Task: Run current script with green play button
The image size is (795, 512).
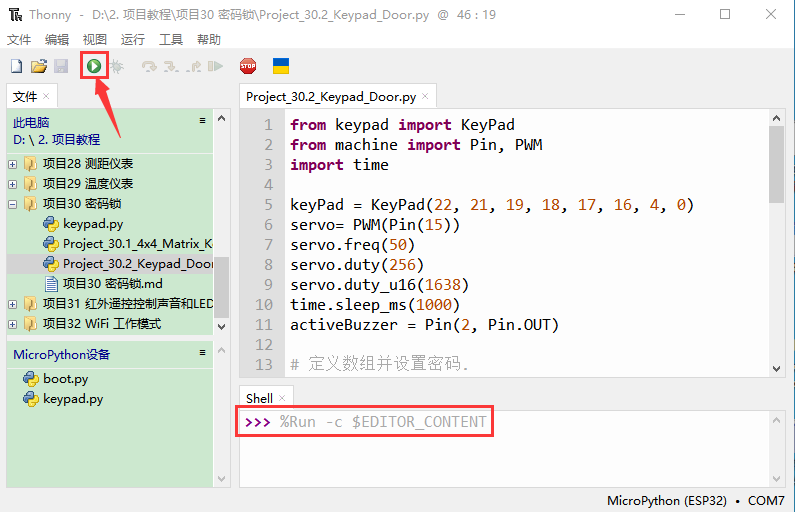Action: pos(93,66)
